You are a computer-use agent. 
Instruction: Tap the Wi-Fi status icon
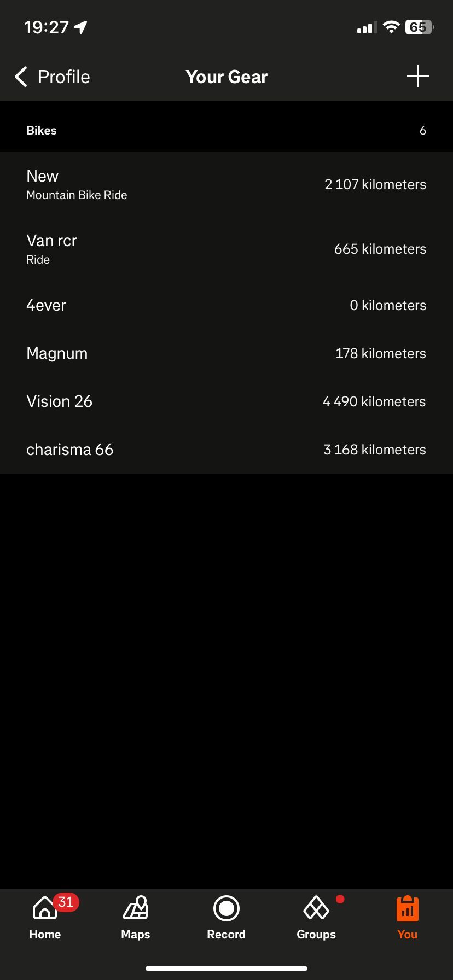pos(391,27)
